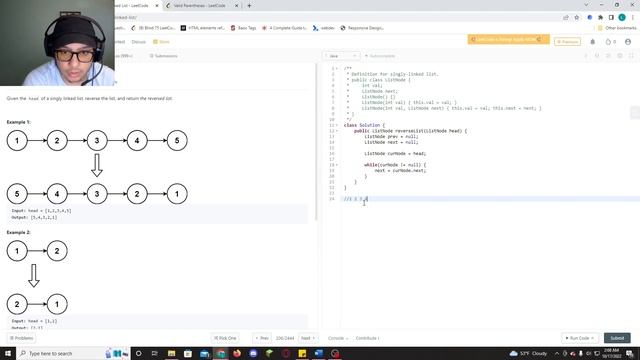
Task: Open Cortana circle on taskbar
Action: point(138,353)
